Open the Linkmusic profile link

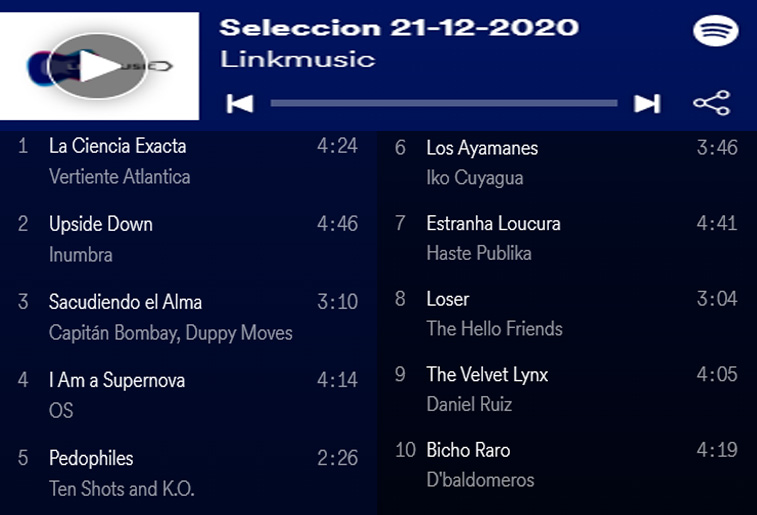[x=297, y=59]
